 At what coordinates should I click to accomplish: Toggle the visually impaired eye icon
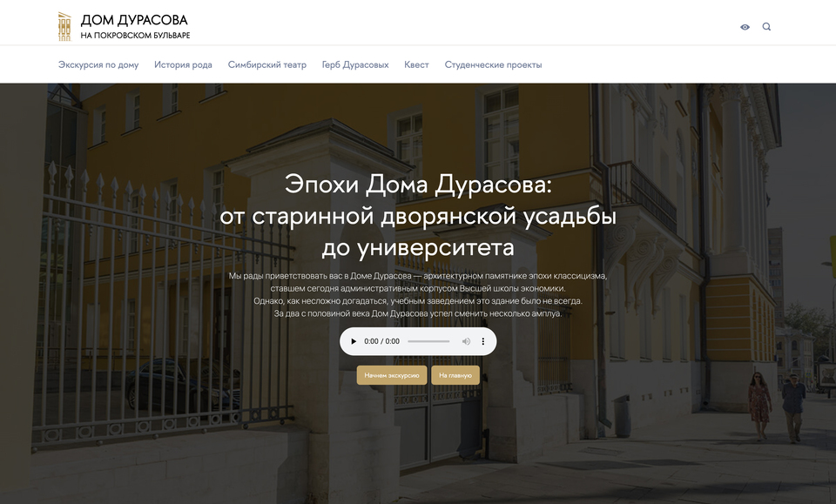[x=745, y=27]
